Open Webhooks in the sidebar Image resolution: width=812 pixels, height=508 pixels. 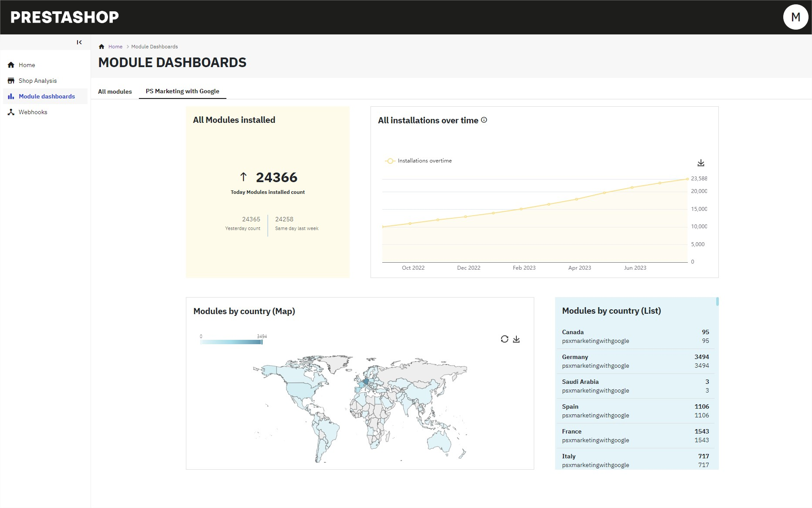coord(45,112)
